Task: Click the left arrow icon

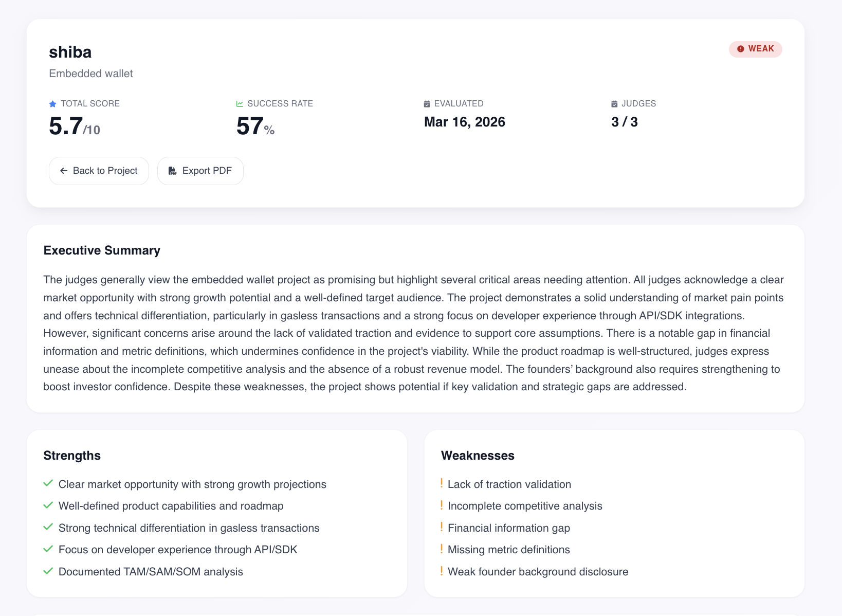Action: coord(64,171)
